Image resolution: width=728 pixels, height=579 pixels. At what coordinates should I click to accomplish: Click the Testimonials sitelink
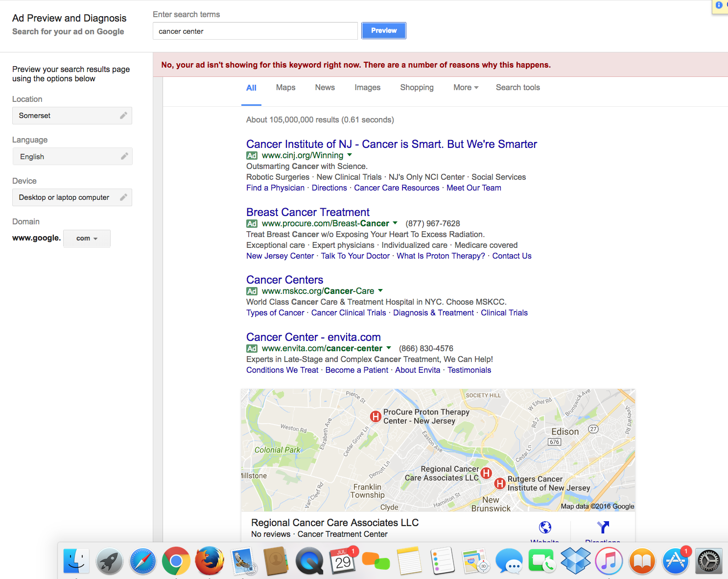469,370
